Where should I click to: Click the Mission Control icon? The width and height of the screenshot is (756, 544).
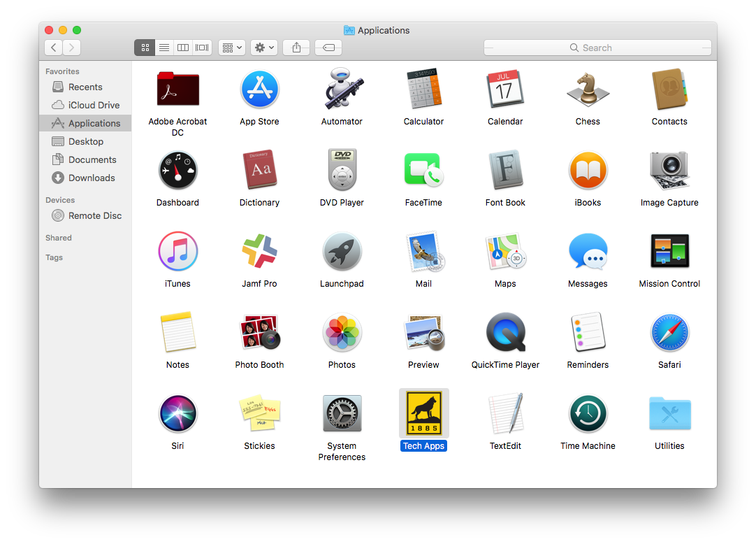(669, 251)
